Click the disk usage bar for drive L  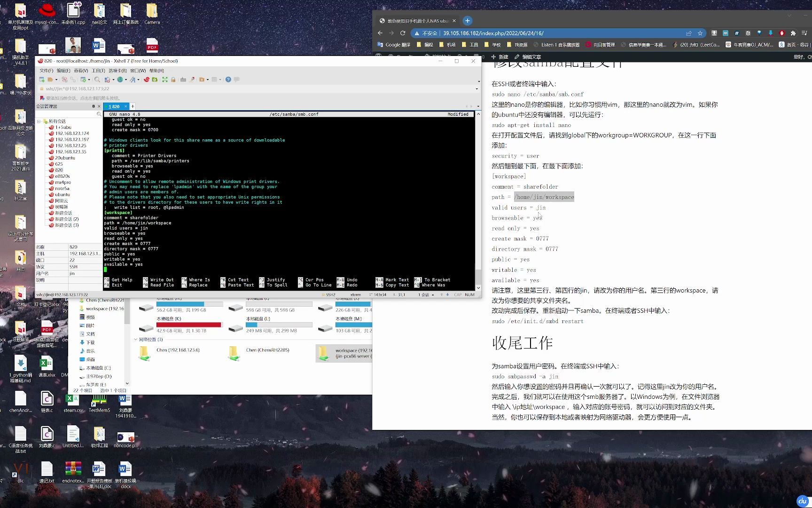pyautogui.click(x=279, y=325)
